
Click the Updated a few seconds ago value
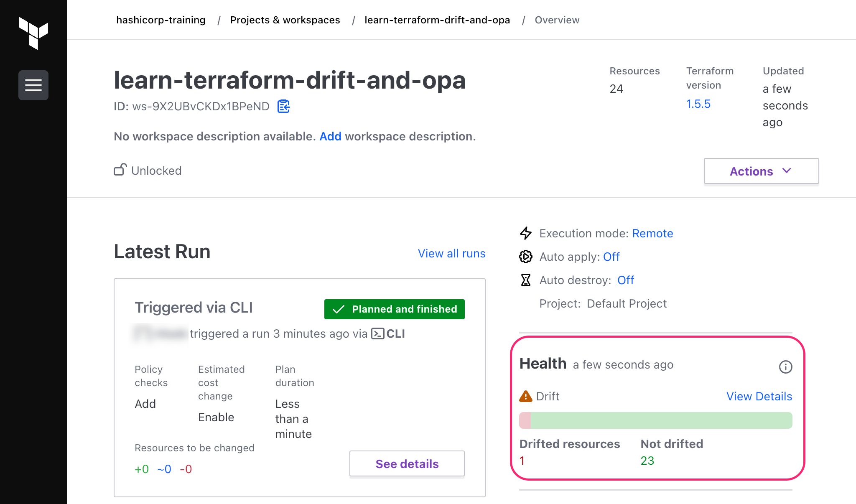(x=785, y=105)
